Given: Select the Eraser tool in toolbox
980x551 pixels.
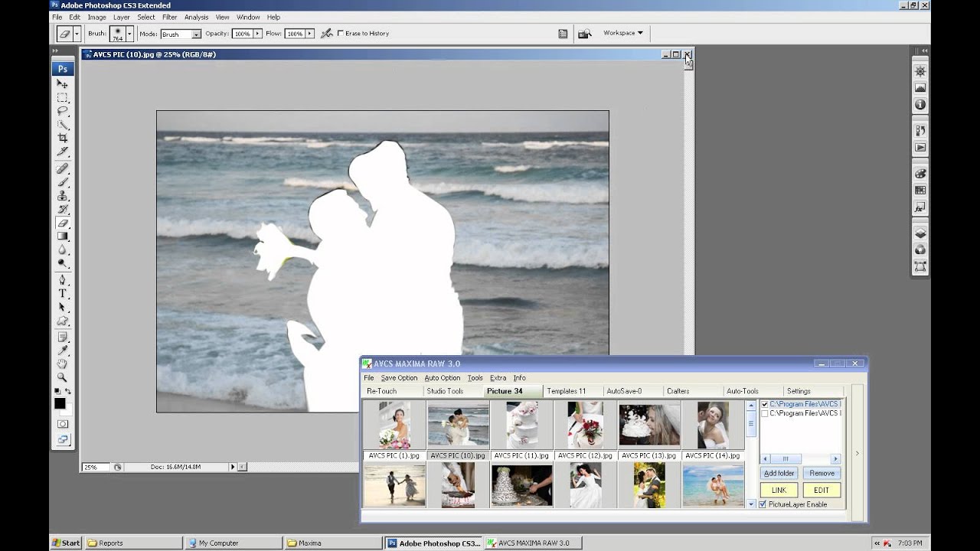Looking at the screenshot, I should 62,223.
